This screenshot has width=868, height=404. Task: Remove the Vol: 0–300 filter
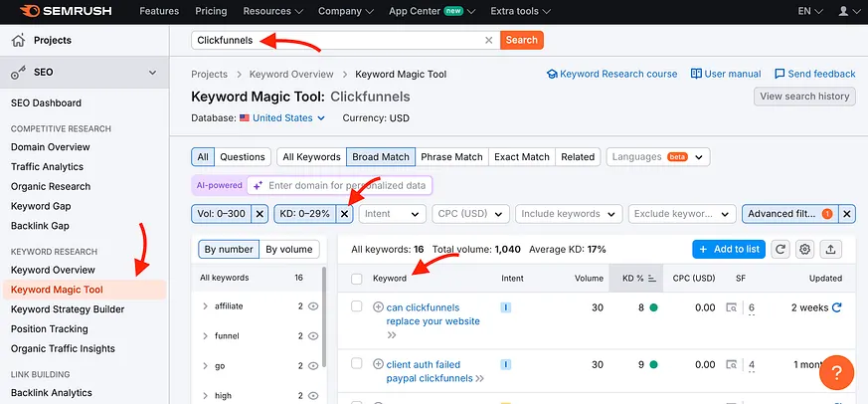pyautogui.click(x=260, y=214)
